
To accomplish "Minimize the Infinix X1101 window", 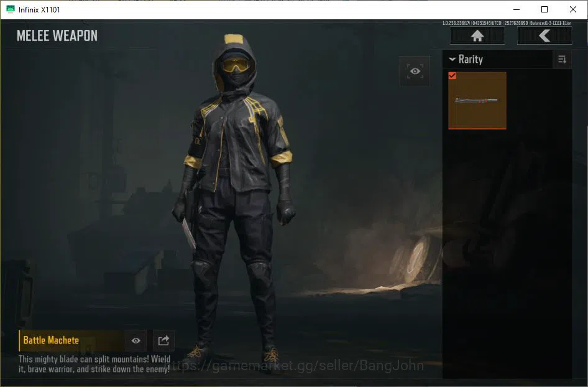I will point(517,9).
